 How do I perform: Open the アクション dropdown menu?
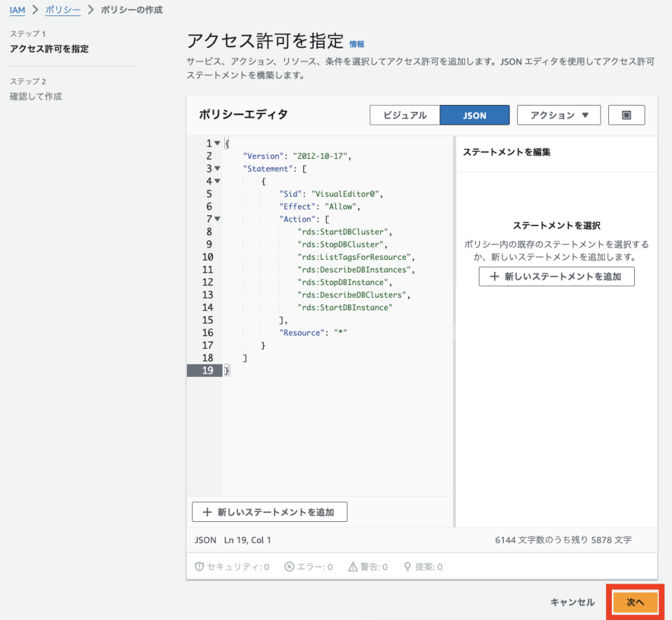pos(559,116)
